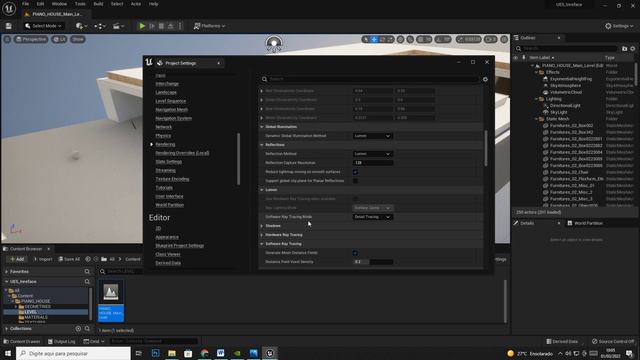Click Outliner create folder icon
The height and width of the screenshot is (360, 640).
point(624,49)
